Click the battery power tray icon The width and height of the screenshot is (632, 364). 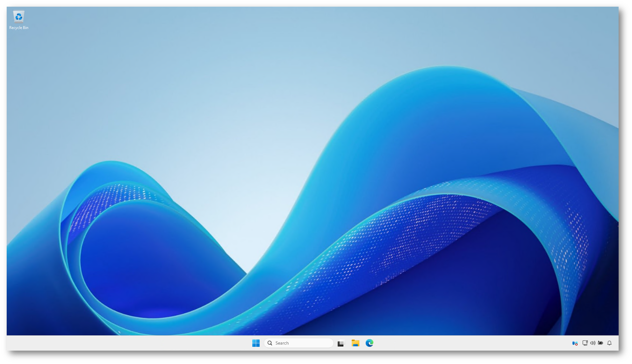(600, 343)
